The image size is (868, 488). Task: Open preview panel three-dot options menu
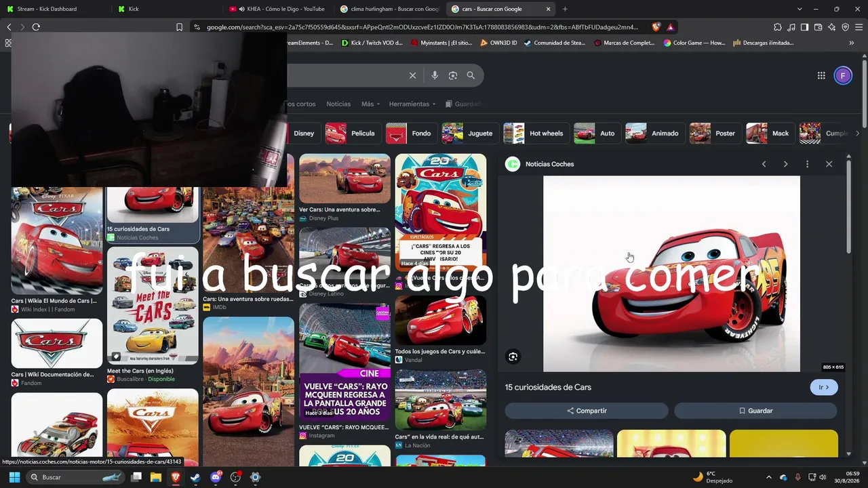[x=807, y=164]
